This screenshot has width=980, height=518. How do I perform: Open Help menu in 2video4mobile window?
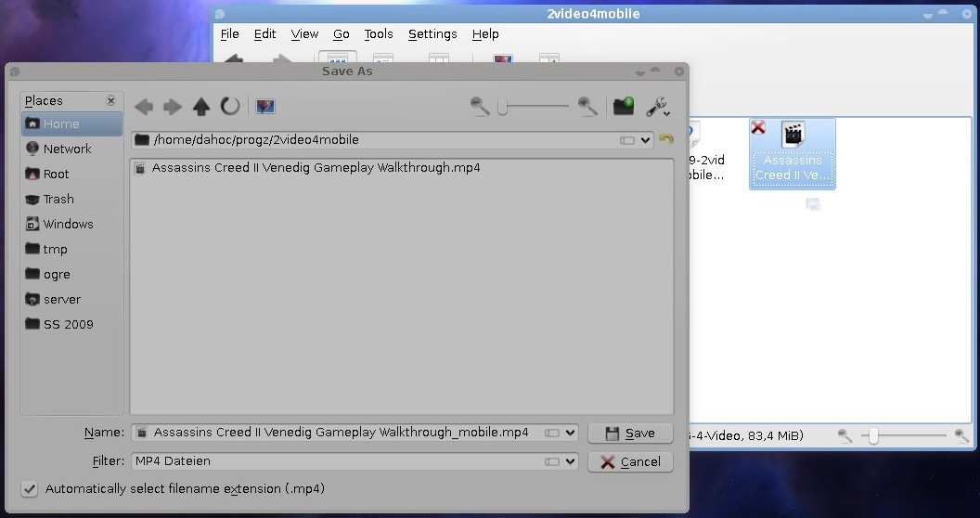click(x=485, y=33)
